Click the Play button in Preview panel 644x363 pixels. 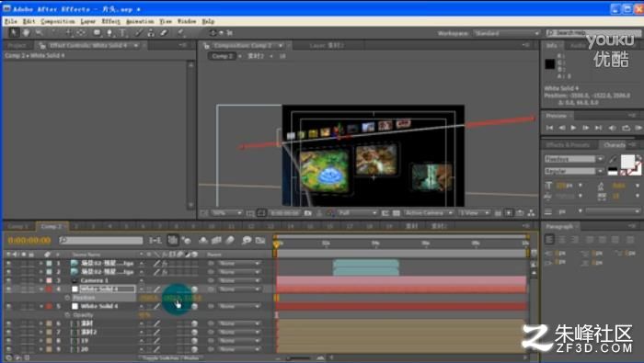pos(573,128)
